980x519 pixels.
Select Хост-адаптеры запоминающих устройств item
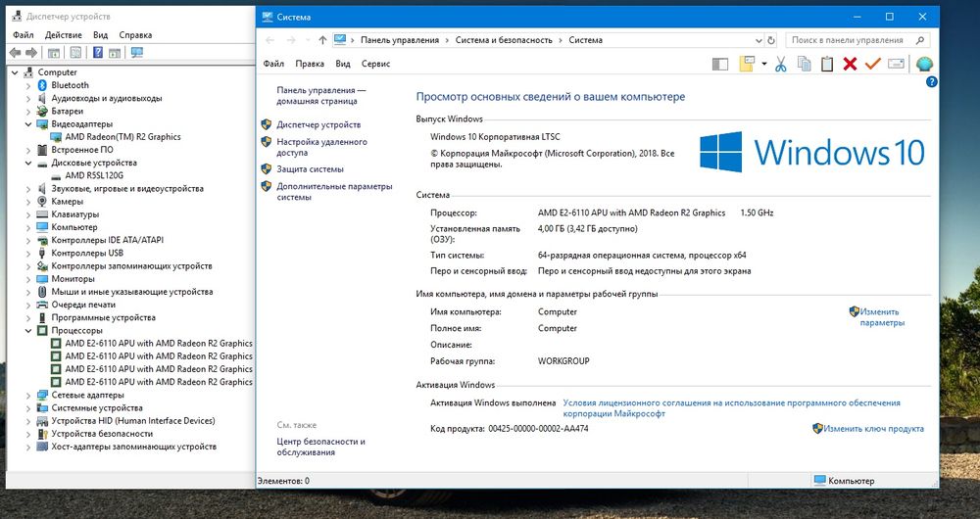(133, 447)
